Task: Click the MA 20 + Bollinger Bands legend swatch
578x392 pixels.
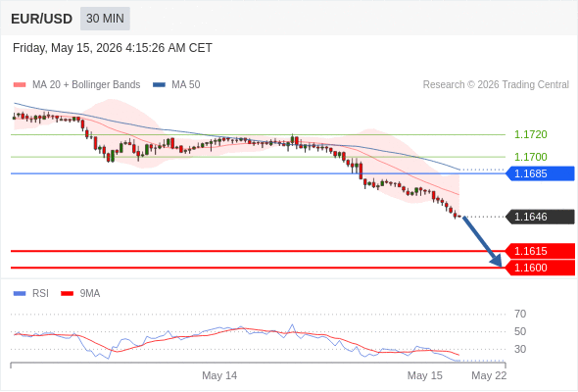Action: click(20, 85)
